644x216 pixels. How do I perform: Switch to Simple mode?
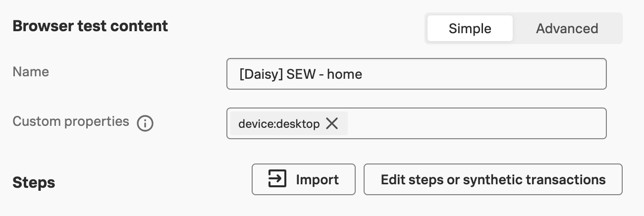click(x=470, y=29)
